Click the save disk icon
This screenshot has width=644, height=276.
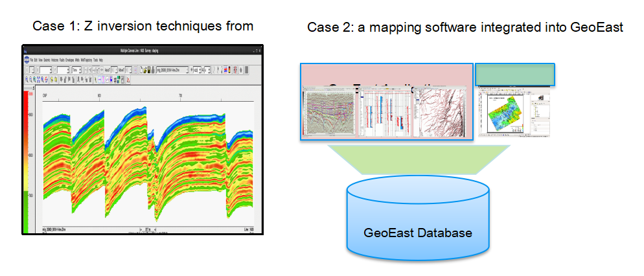pos(149,70)
